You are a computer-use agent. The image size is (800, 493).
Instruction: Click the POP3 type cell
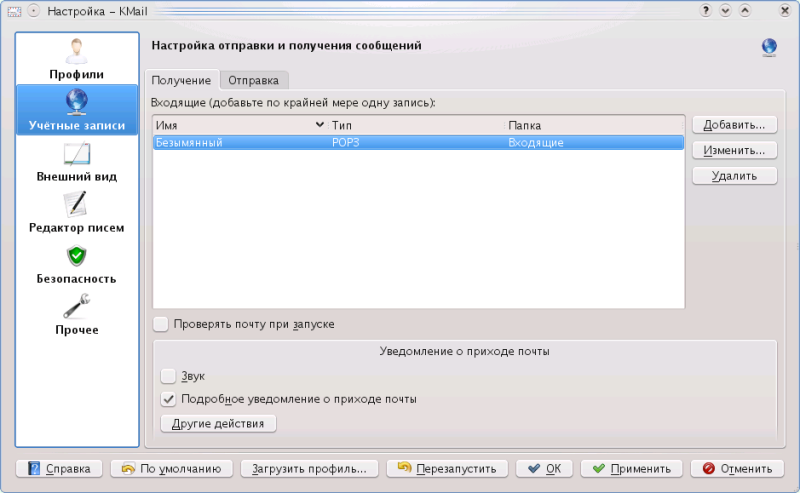tap(346, 142)
